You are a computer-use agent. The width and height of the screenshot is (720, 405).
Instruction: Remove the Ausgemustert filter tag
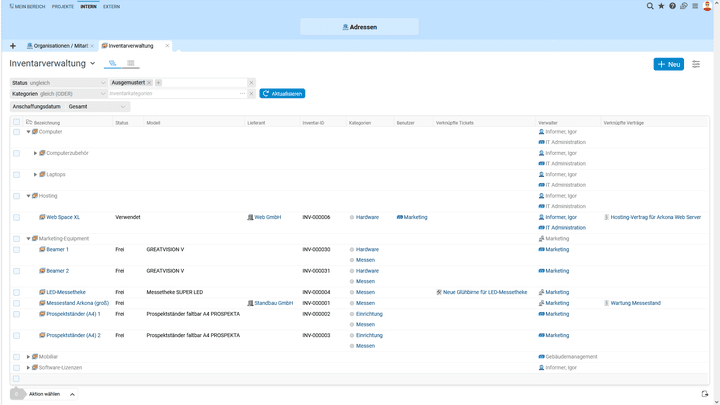(149, 82)
